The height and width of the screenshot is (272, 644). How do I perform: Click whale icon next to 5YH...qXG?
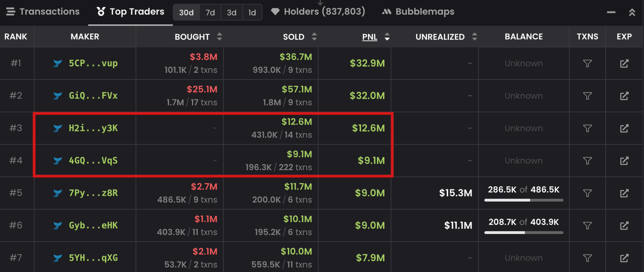[58, 258]
